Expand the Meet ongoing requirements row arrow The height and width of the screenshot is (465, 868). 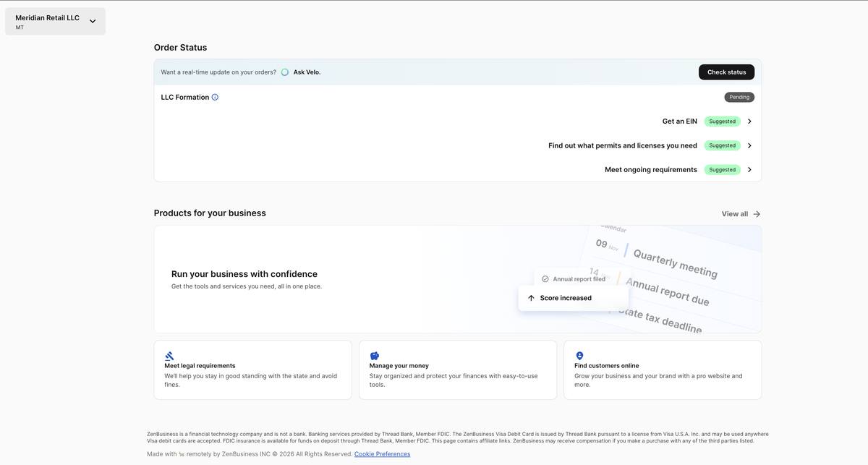pyautogui.click(x=749, y=170)
